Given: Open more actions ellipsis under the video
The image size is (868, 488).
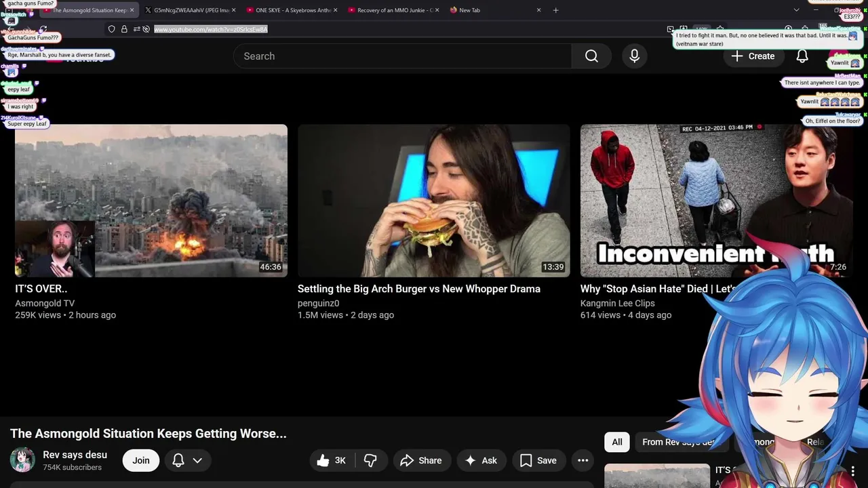Looking at the screenshot, I should [583, 460].
